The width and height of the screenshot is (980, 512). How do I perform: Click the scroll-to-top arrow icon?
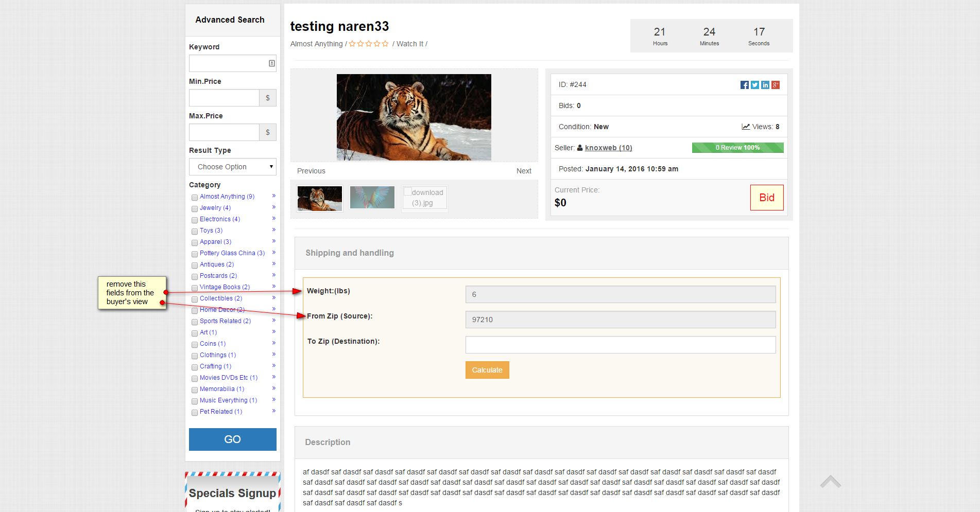830,482
